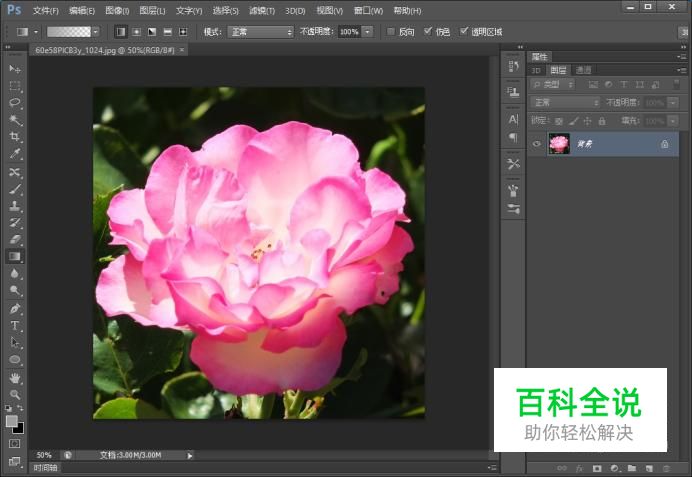Select the Horizontal Type tool
The height and width of the screenshot is (477, 692).
click(15, 325)
